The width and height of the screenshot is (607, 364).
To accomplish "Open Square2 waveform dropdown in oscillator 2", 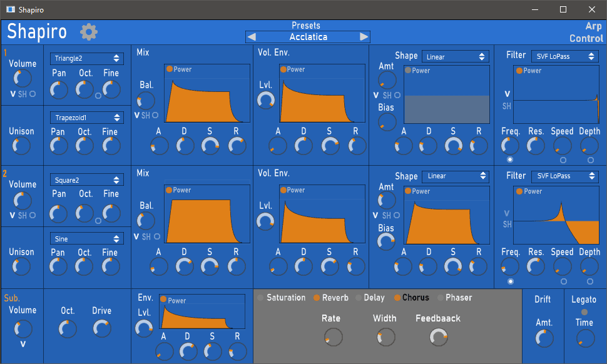I will click(87, 180).
